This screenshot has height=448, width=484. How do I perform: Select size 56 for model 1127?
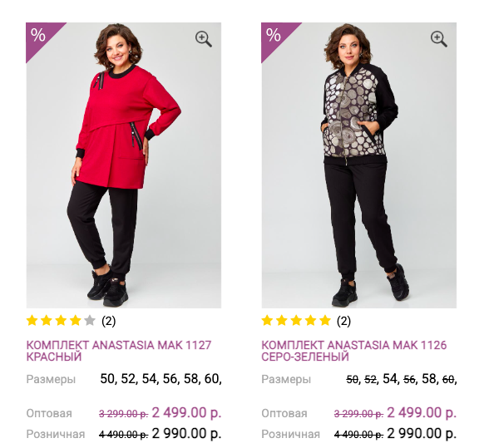170,379
